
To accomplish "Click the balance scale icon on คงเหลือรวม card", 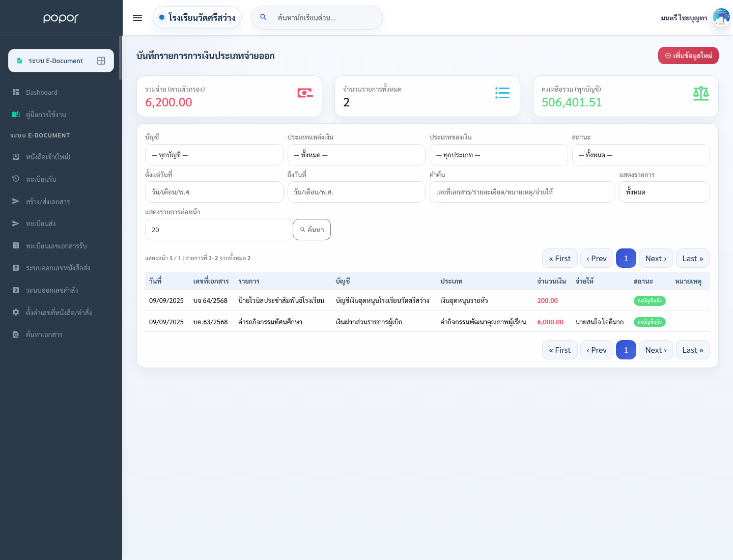I will (701, 93).
